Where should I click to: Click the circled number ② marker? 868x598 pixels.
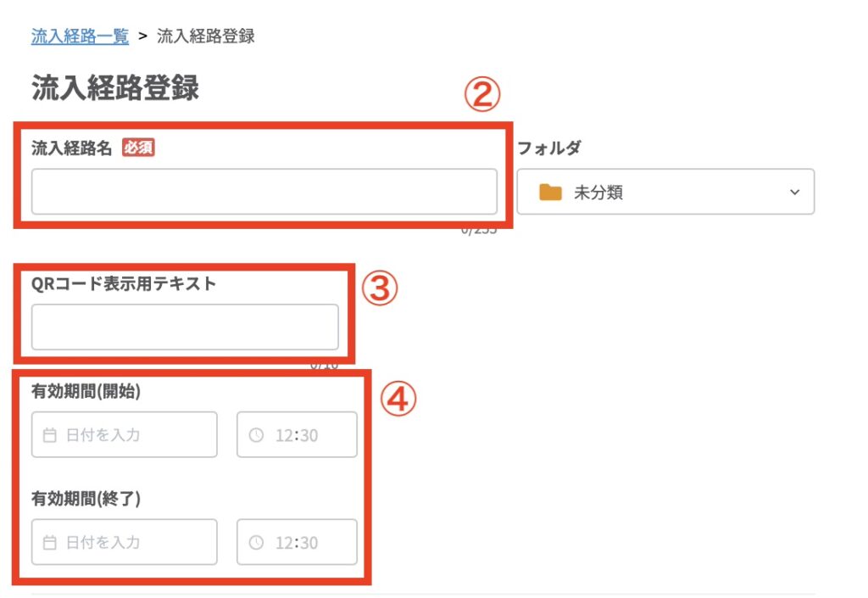click(482, 96)
